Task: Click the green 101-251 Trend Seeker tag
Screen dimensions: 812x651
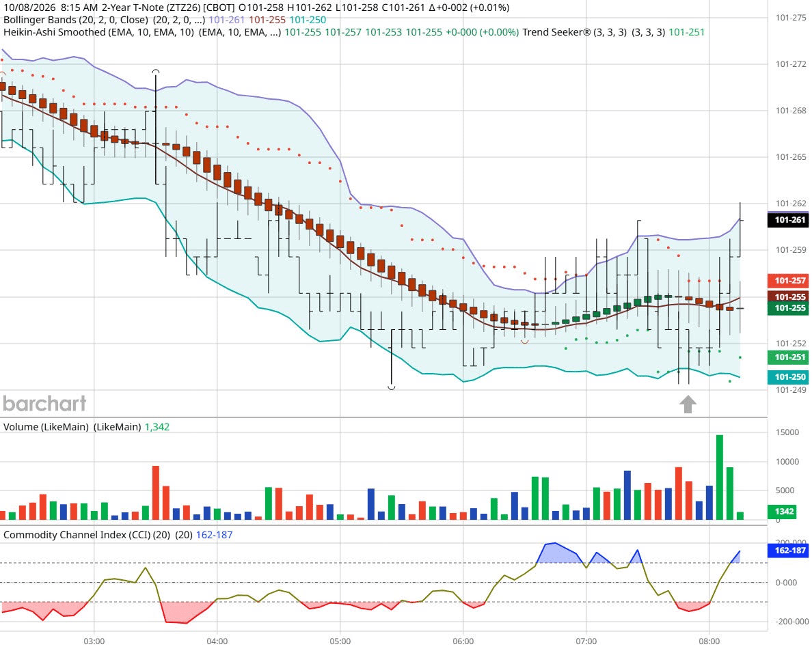Action: (788, 357)
